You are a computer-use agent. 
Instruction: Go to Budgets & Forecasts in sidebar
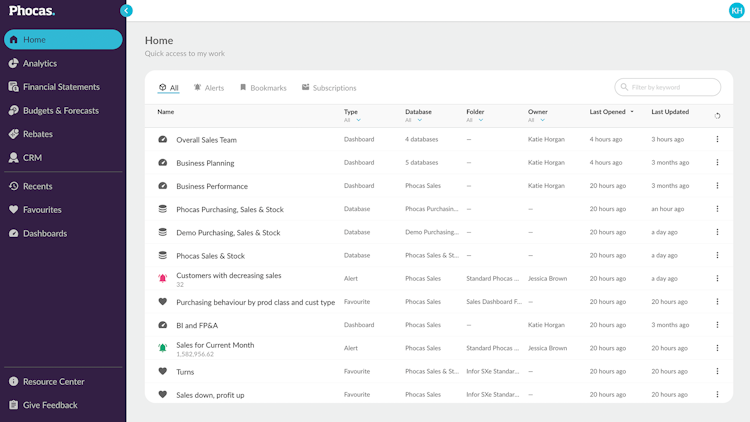coord(60,110)
